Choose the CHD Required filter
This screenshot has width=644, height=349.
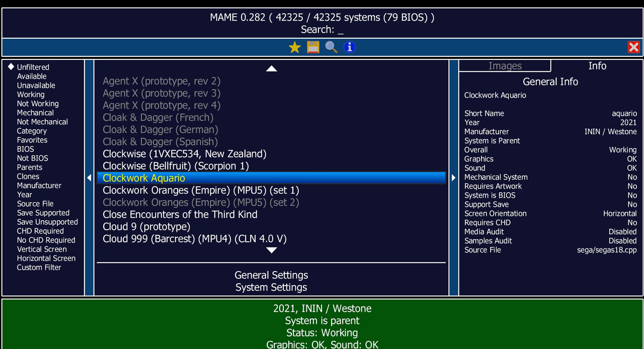(40, 231)
